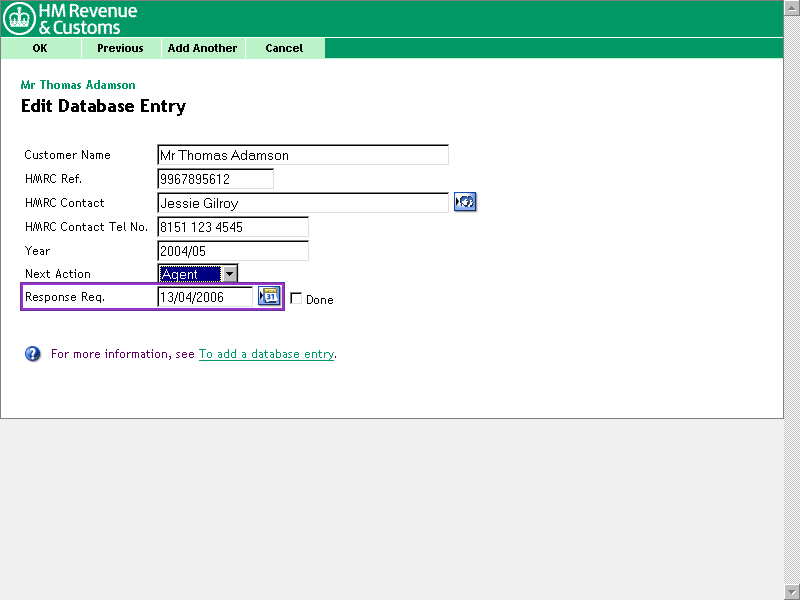Click the green Mr Thomas Adamson heading
800x600 pixels.
coord(78,85)
